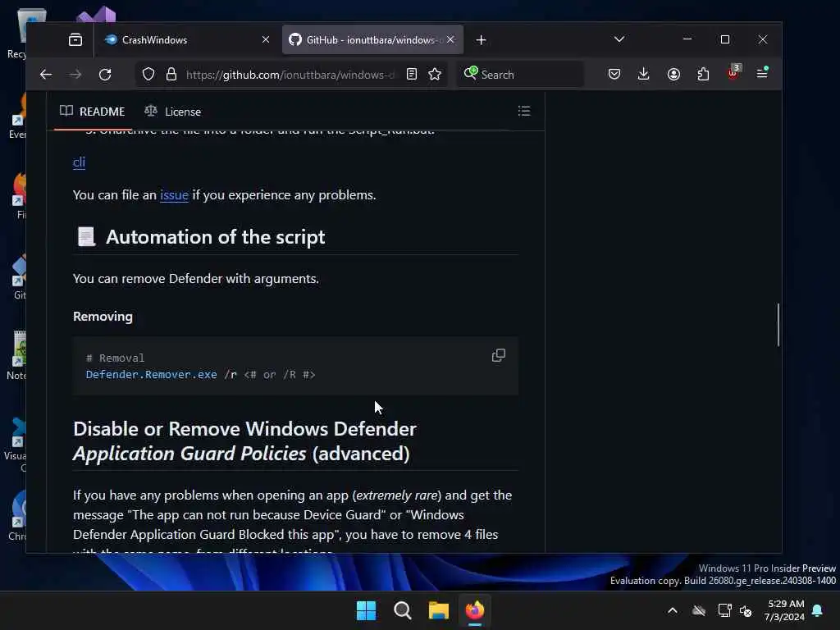This screenshot has height=630, width=840.
Task: Open the issue link
Action: click(x=174, y=195)
